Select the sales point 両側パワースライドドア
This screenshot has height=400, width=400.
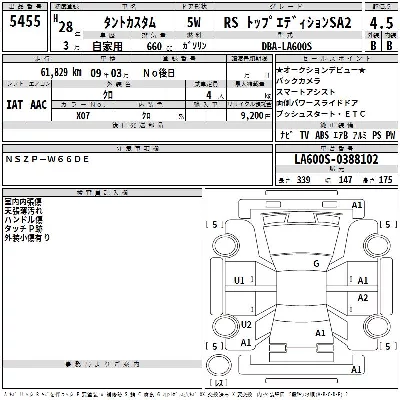(x=317, y=103)
